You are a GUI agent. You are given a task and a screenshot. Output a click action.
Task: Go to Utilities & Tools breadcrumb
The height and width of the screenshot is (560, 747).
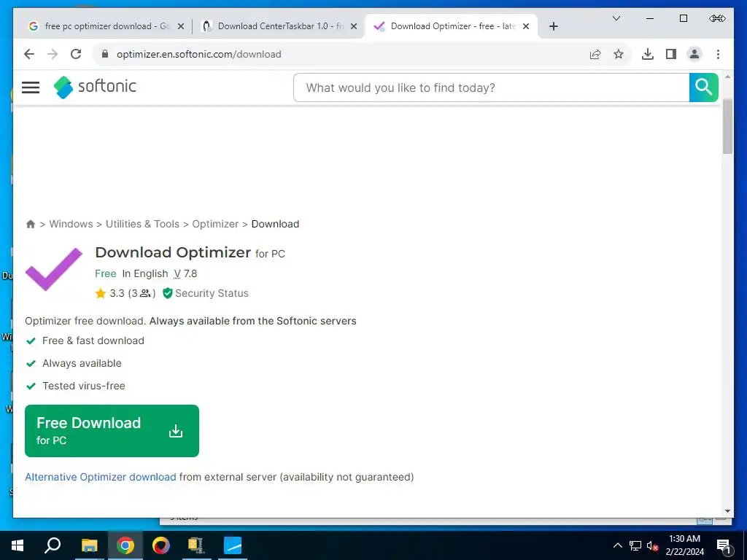142,225
